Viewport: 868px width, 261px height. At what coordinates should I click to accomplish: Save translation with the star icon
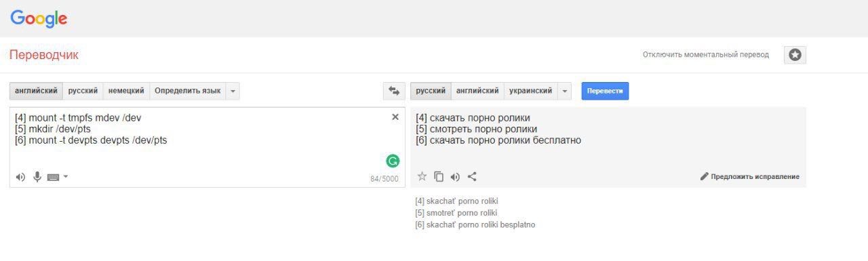422,176
